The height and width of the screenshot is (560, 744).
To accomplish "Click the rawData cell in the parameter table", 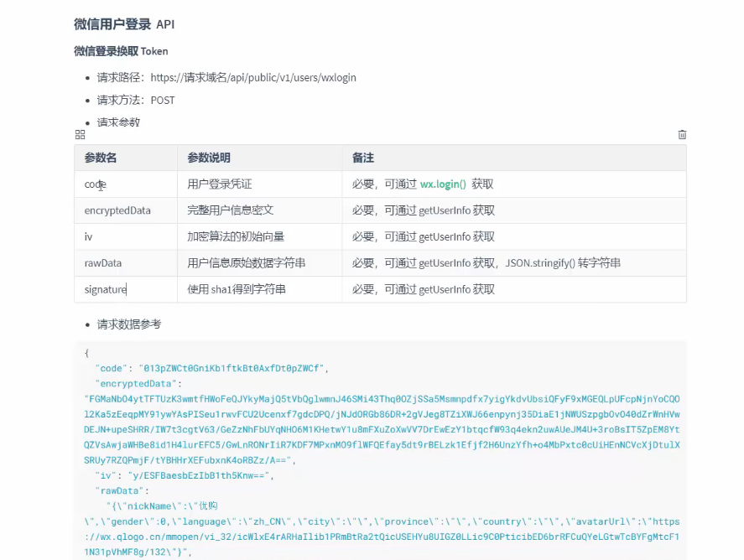I will pyautogui.click(x=126, y=263).
